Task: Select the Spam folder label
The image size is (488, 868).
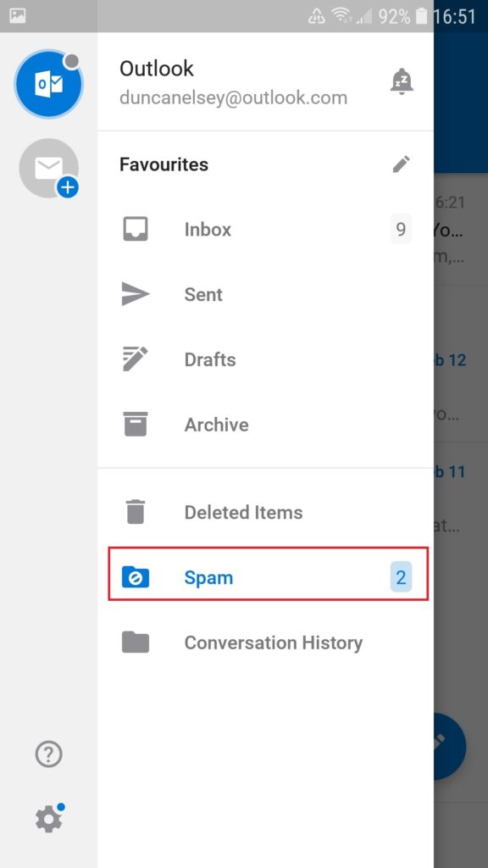Action: pos(208,577)
